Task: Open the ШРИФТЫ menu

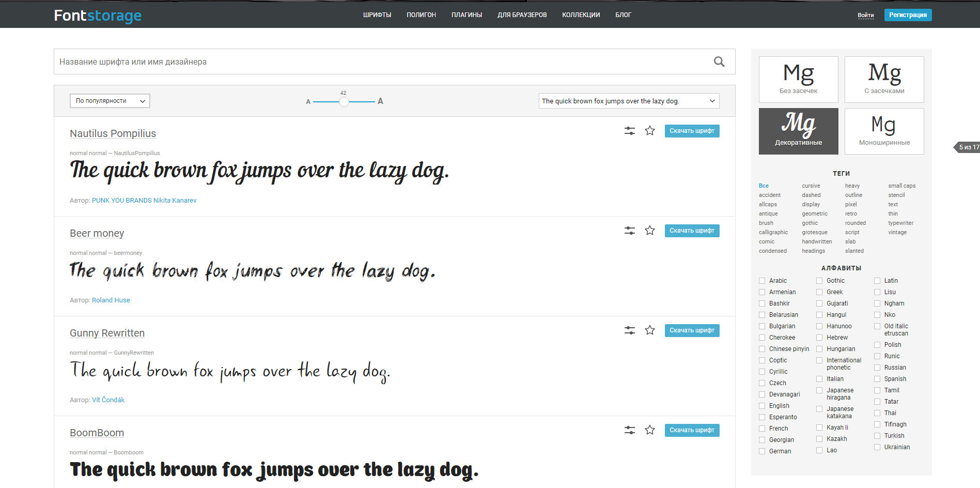Action: click(377, 15)
